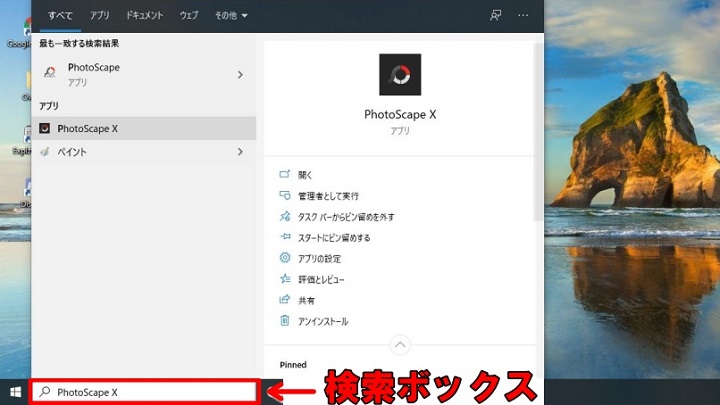Open 評価とレビュー
720x405 pixels.
point(321,280)
